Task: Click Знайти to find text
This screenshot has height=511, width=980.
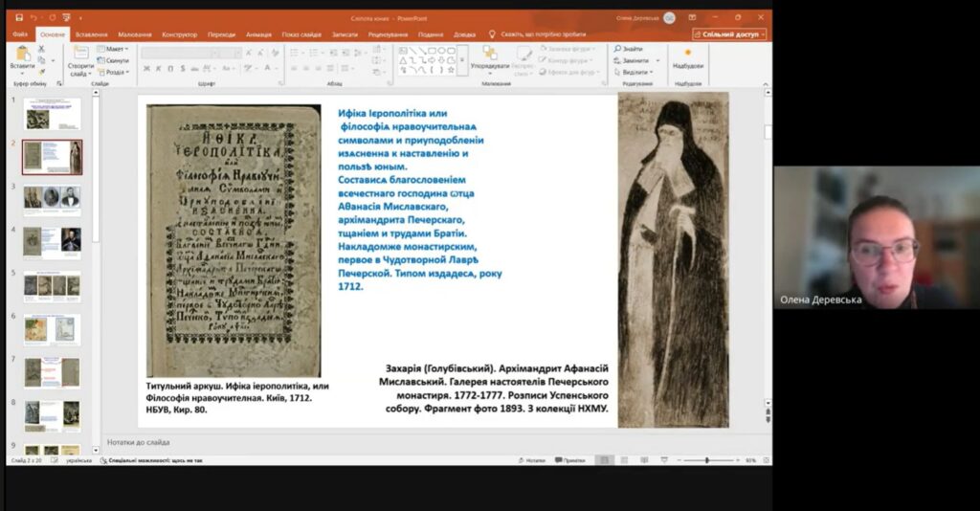Action: [629, 49]
